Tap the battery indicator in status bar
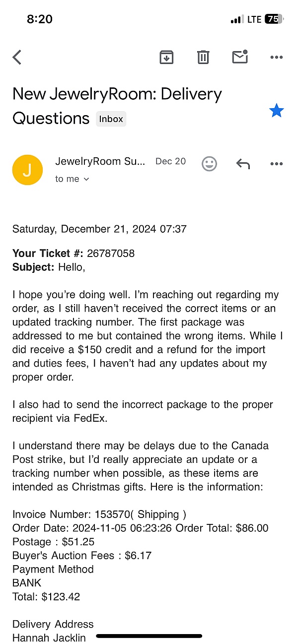The width and height of the screenshot is (298, 644). coord(274,19)
